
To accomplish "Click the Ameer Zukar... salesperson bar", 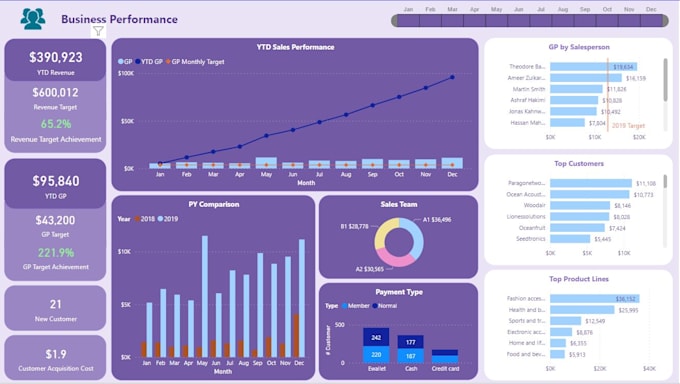I will [586, 78].
